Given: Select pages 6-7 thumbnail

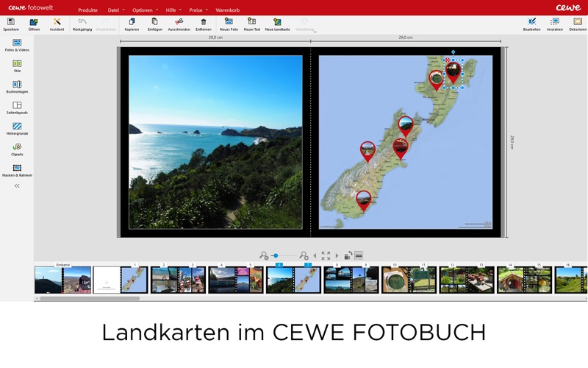Looking at the screenshot, I should click(293, 280).
